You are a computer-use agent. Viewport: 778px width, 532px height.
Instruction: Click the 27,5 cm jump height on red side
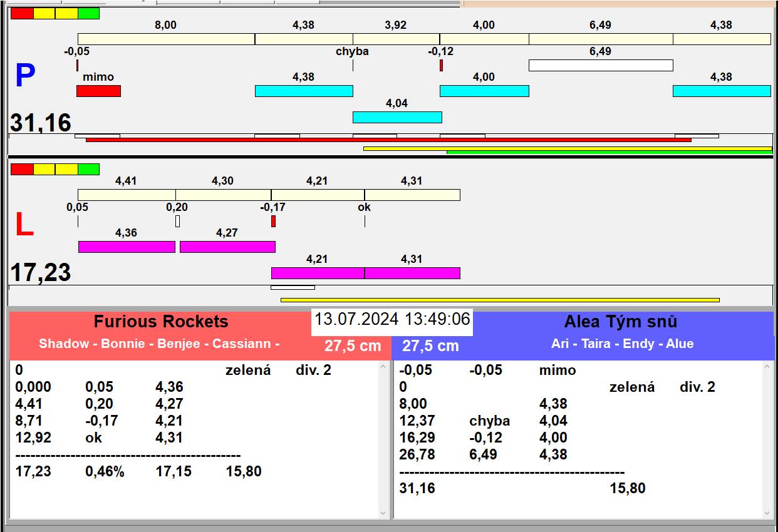353,345
